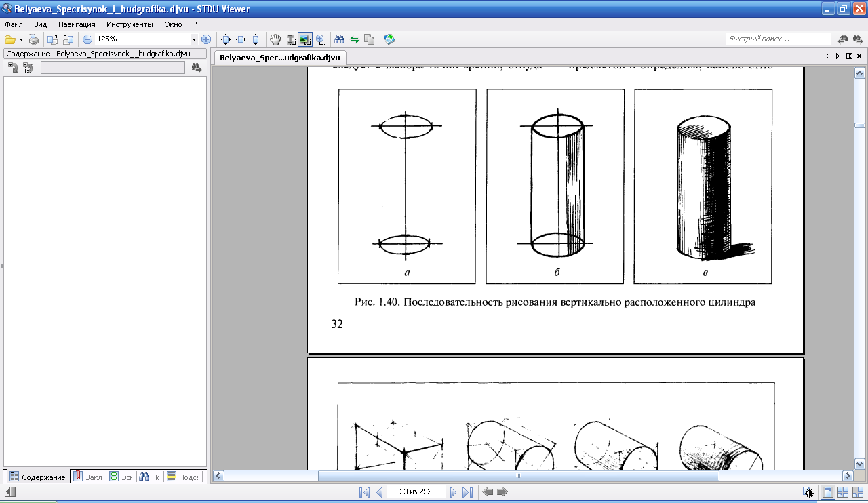Go to last page button

(x=467, y=493)
